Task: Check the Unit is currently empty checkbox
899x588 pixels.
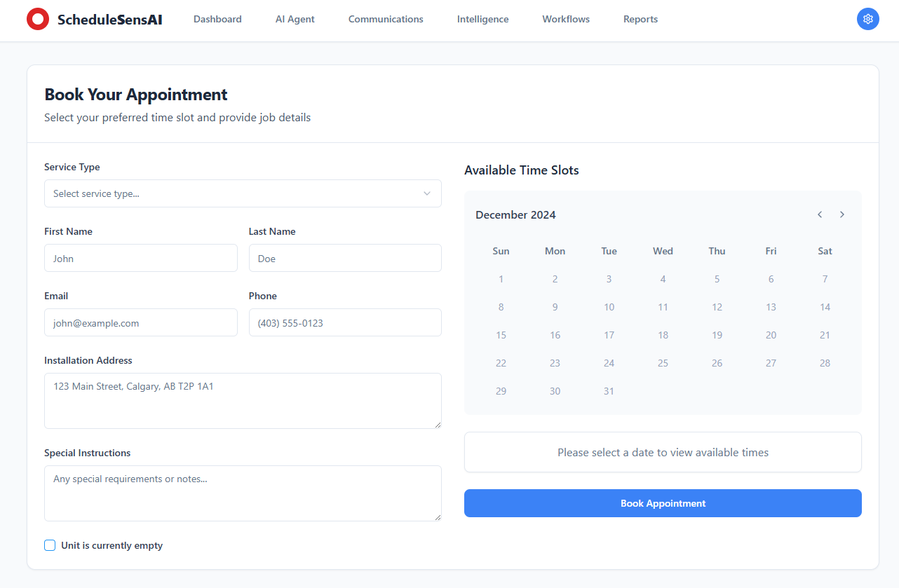Action: 50,545
